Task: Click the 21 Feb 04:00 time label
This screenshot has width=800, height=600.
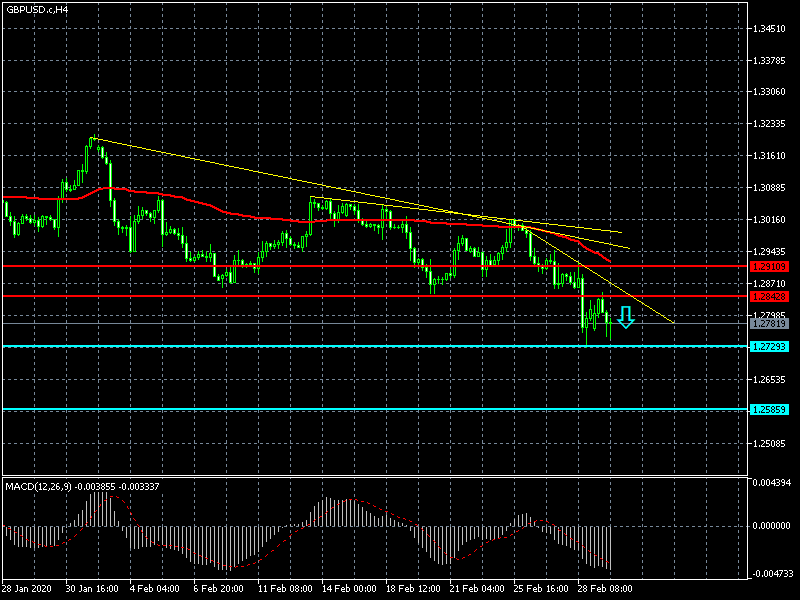Action: 477,588
